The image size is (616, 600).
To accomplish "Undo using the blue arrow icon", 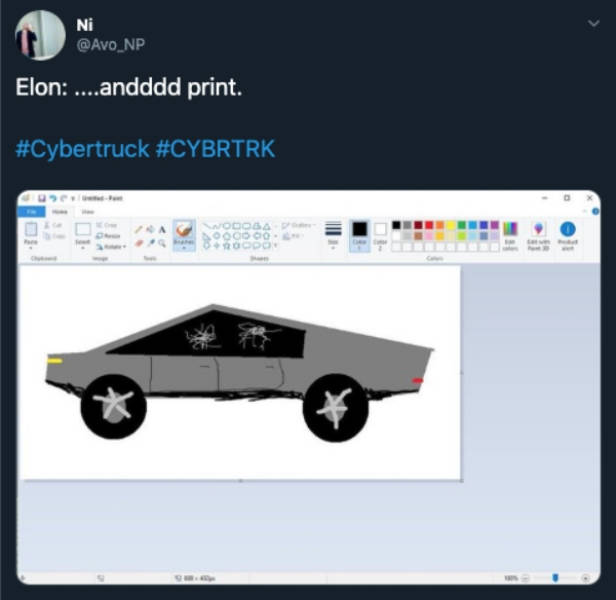I will tap(53, 198).
